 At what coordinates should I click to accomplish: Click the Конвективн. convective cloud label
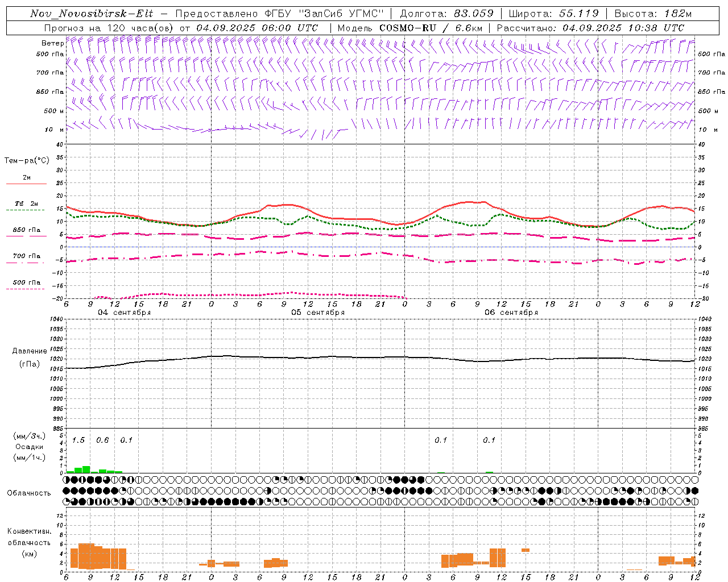pos(29,531)
